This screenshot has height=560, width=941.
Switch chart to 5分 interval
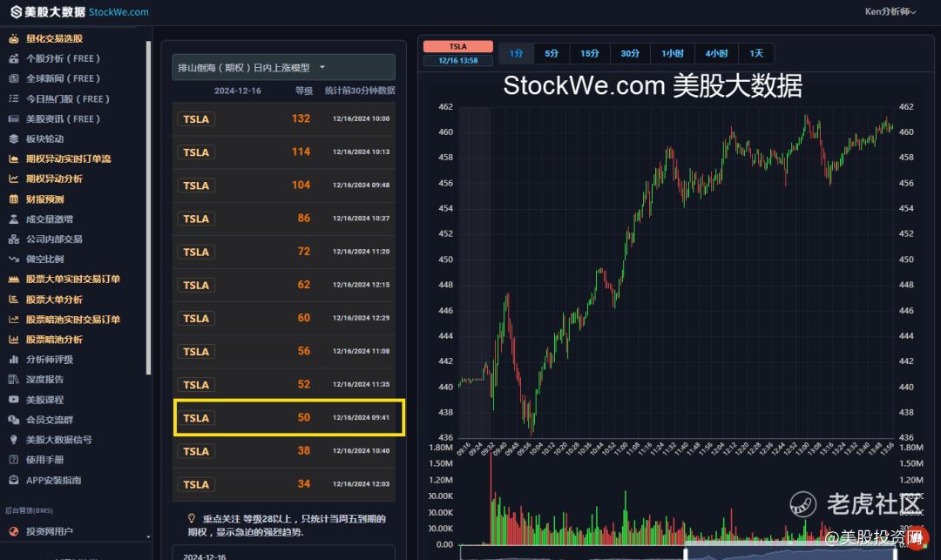(x=552, y=53)
